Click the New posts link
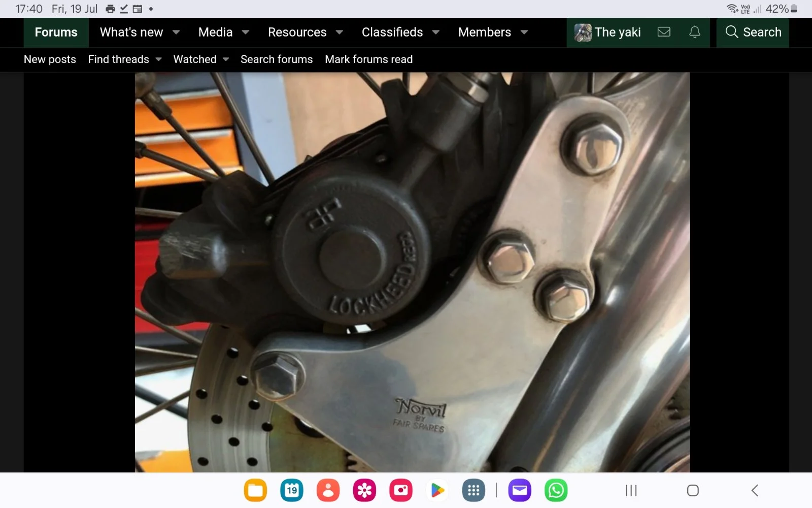 pos(50,59)
